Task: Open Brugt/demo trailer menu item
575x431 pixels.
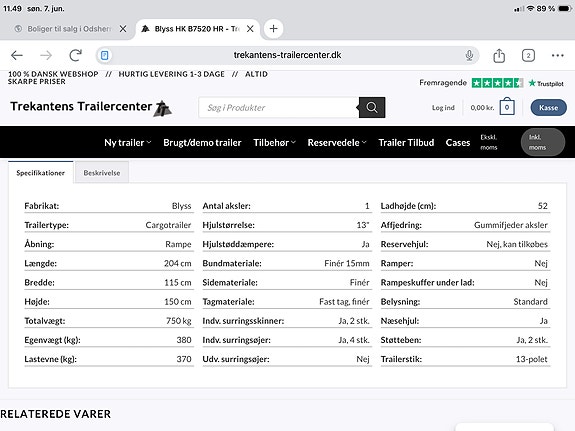Action: point(202,143)
